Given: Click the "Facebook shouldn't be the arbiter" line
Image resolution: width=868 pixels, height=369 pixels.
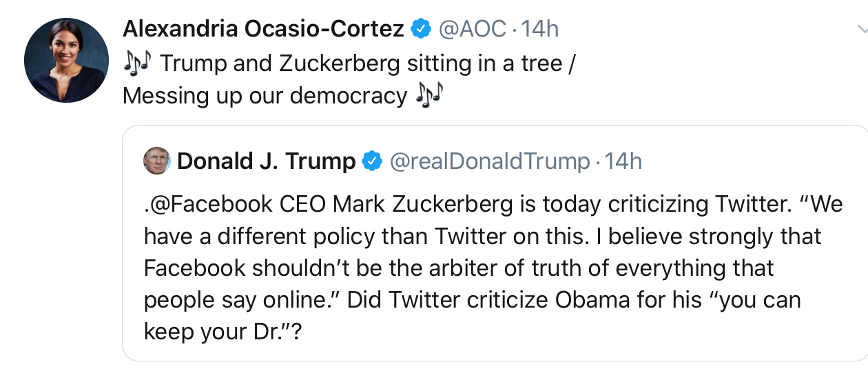Looking at the screenshot, I should (458, 268).
